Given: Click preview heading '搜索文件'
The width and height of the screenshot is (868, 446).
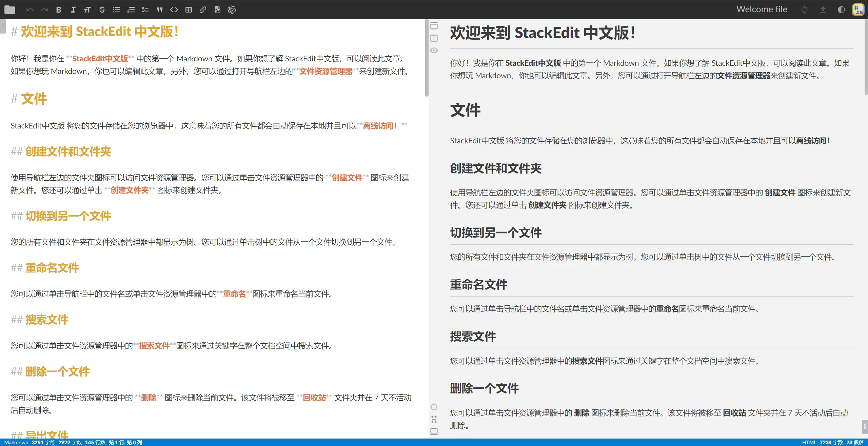Looking at the screenshot, I should coord(473,336).
